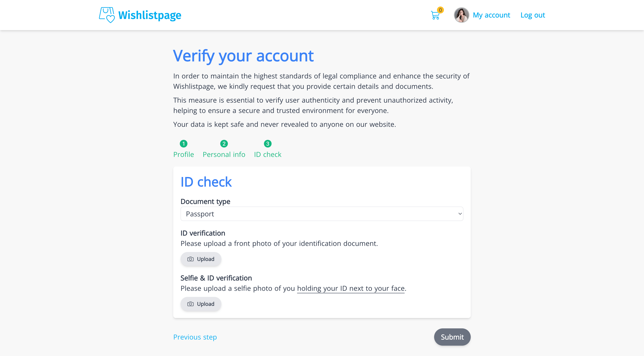The height and width of the screenshot is (356, 644).
Task: Switch to the Personal info step
Action: point(224,154)
